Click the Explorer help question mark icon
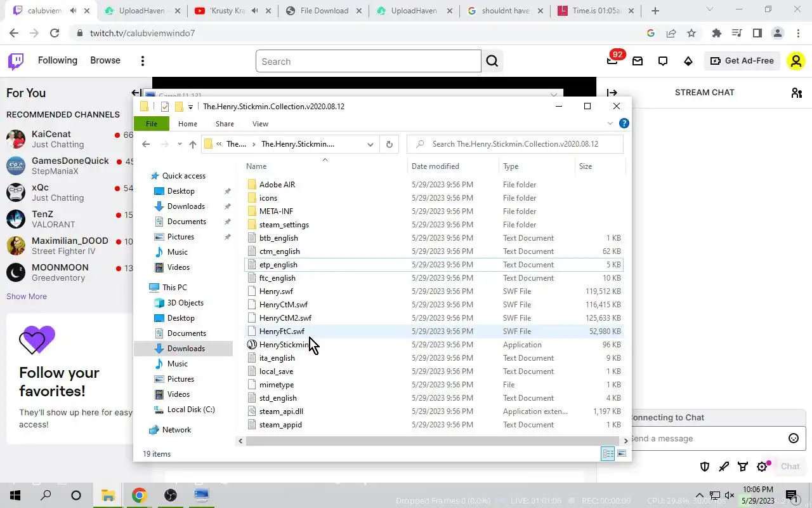This screenshot has width=812, height=508. tap(624, 124)
